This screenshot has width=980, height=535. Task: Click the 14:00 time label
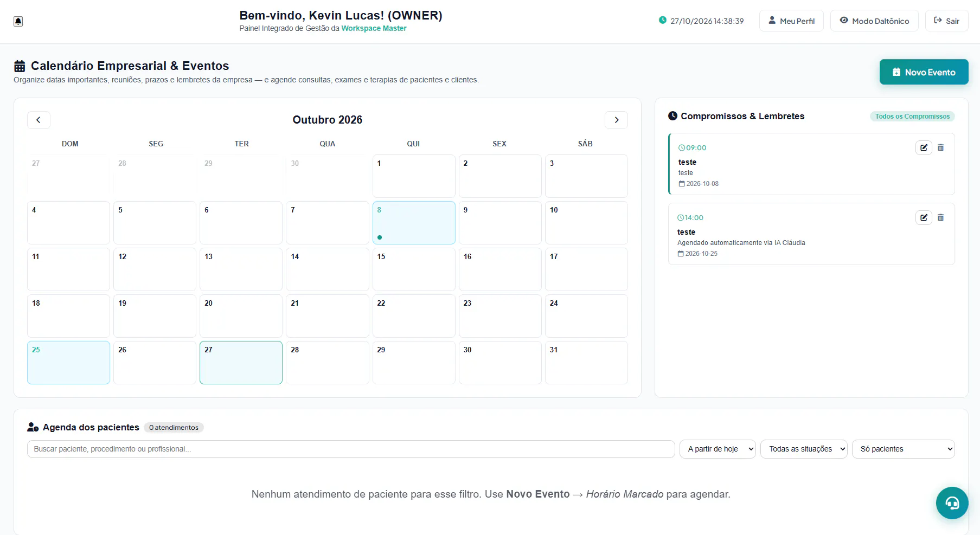[x=690, y=217]
